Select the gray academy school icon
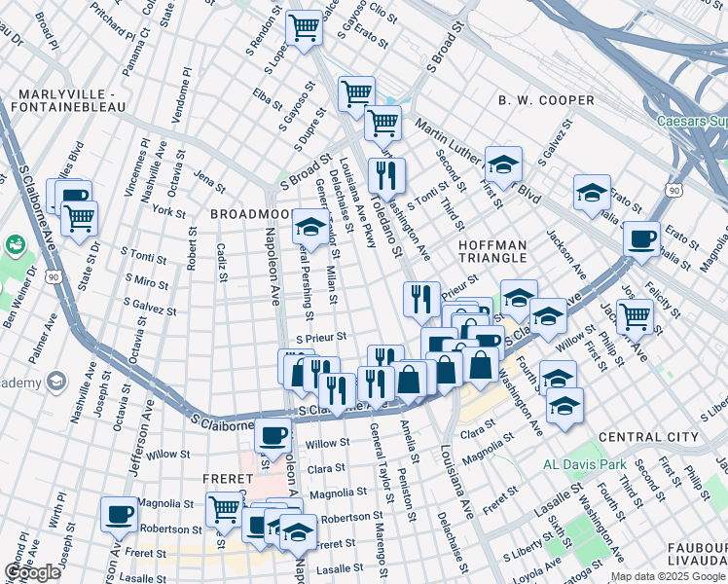The width and height of the screenshot is (728, 584). (55, 382)
